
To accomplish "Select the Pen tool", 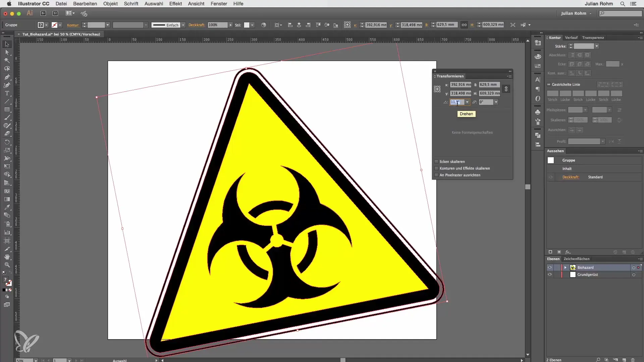I will click(x=7, y=77).
